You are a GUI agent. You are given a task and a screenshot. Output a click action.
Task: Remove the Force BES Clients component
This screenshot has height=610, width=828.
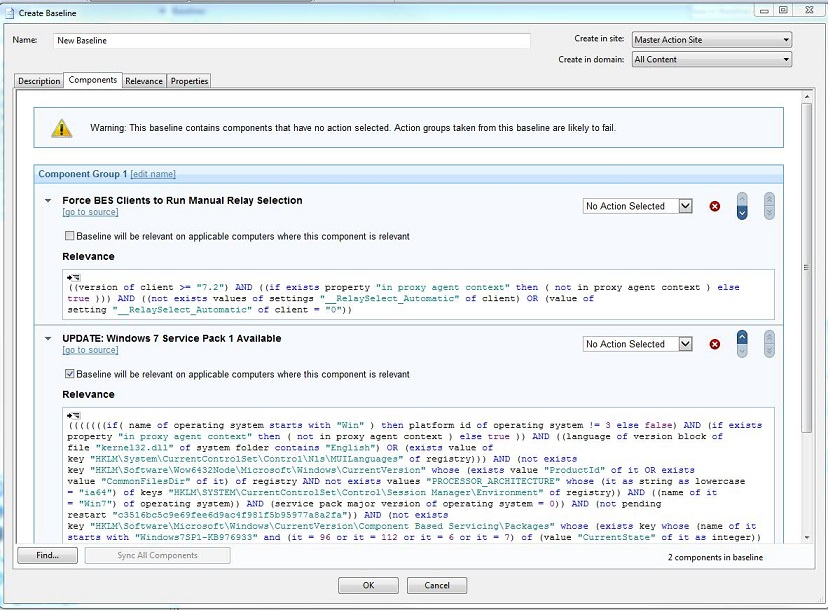point(714,206)
